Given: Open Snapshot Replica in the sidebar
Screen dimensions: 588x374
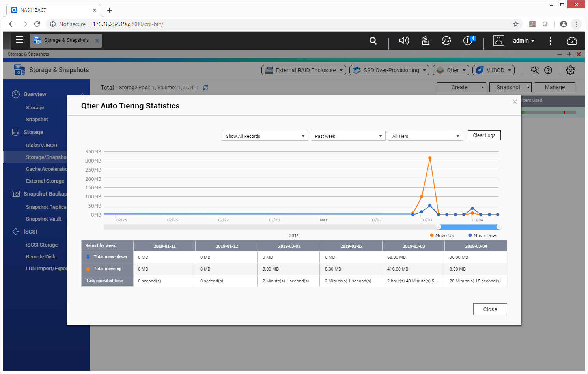Looking at the screenshot, I should (x=46, y=207).
